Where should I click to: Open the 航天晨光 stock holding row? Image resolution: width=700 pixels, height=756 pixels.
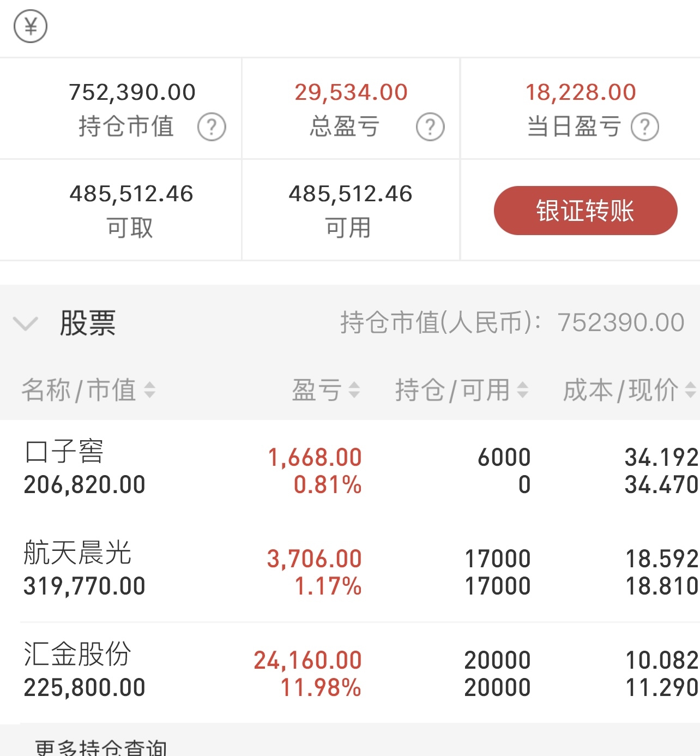(x=350, y=571)
